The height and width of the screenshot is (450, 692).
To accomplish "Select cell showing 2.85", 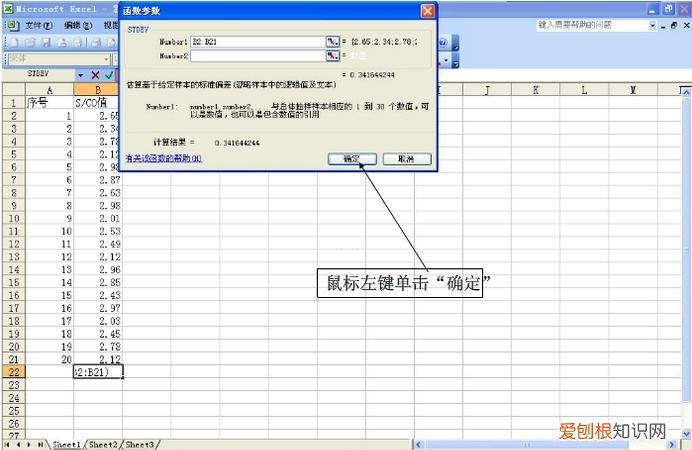I will click(x=98, y=282).
